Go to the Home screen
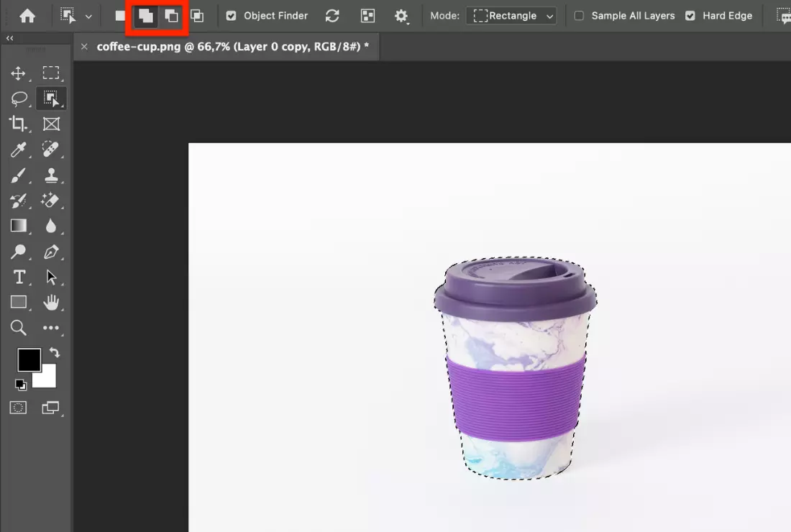 pos(27,16)
